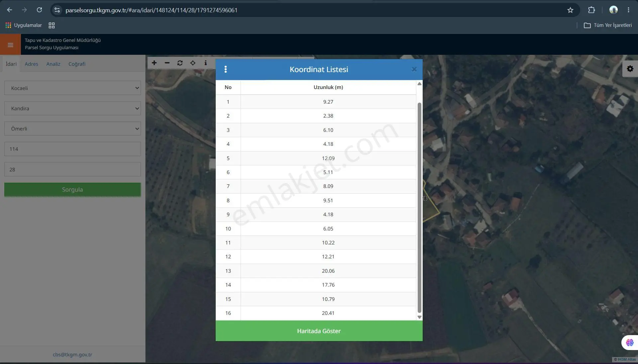Click the scroll down arrow in the coordinate list
638x364 pixels.
(x=419, y=317)
